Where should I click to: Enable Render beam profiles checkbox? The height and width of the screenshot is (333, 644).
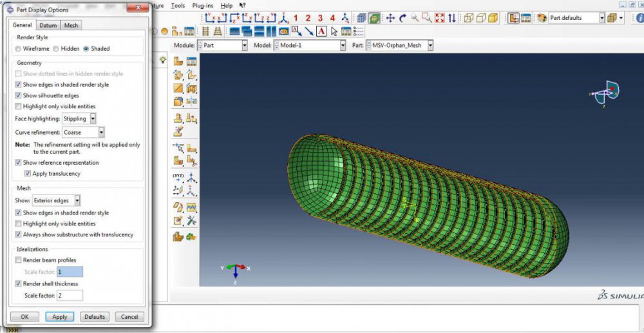point(18,260)
